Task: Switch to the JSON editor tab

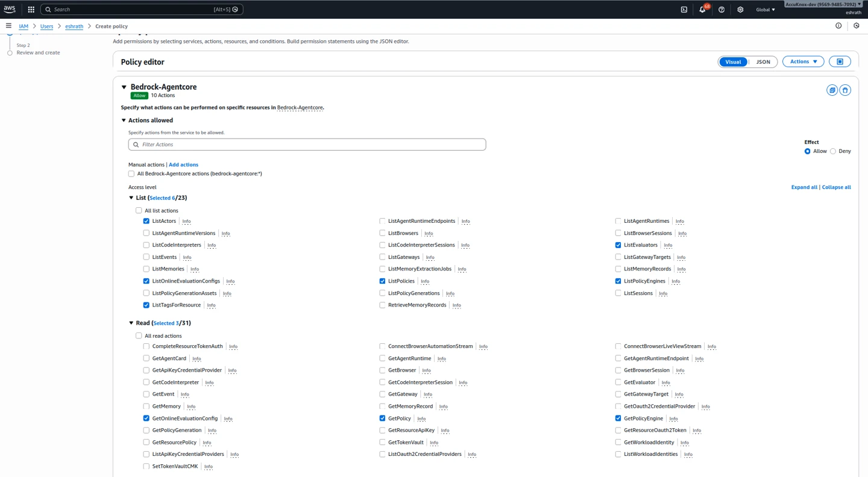Action: (763, 61)
